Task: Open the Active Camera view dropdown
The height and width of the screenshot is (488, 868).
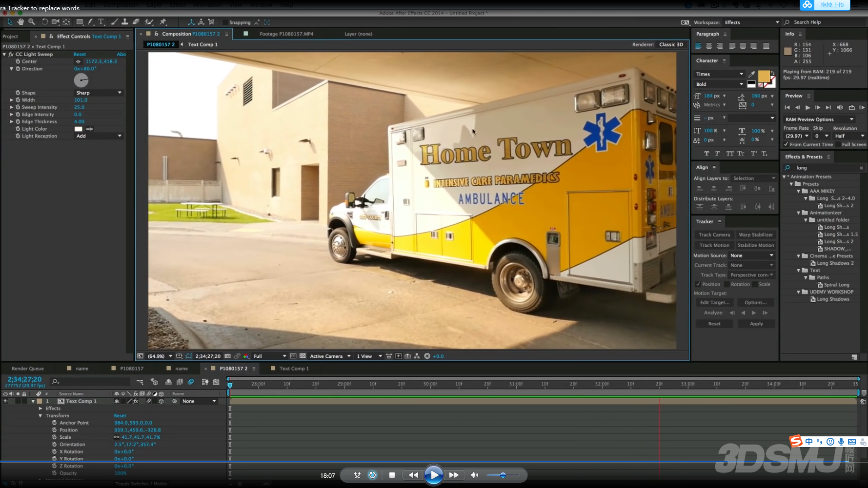Action: pos(330,356)
